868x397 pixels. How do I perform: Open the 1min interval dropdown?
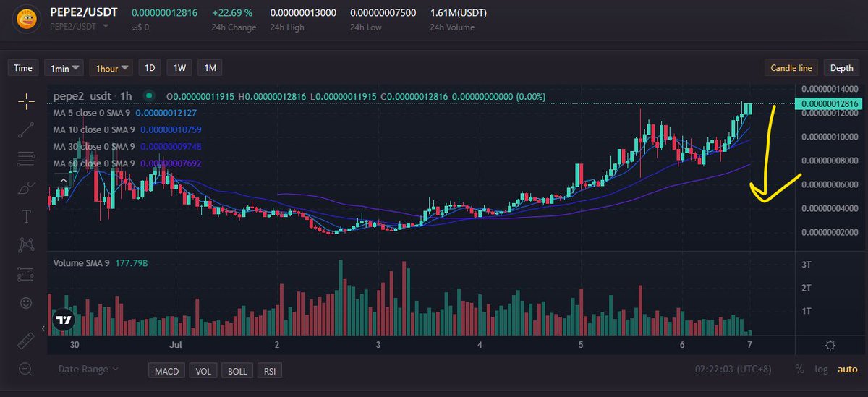64,68
